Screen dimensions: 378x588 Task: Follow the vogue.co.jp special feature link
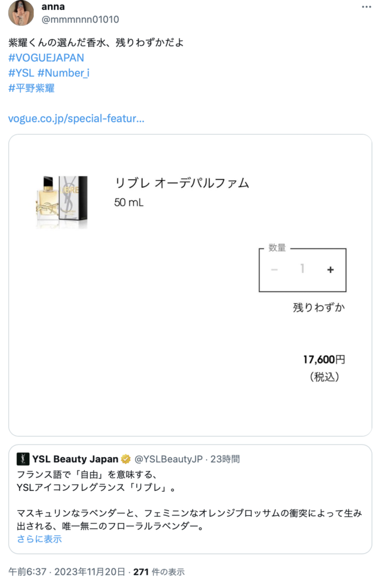[76, 118]
